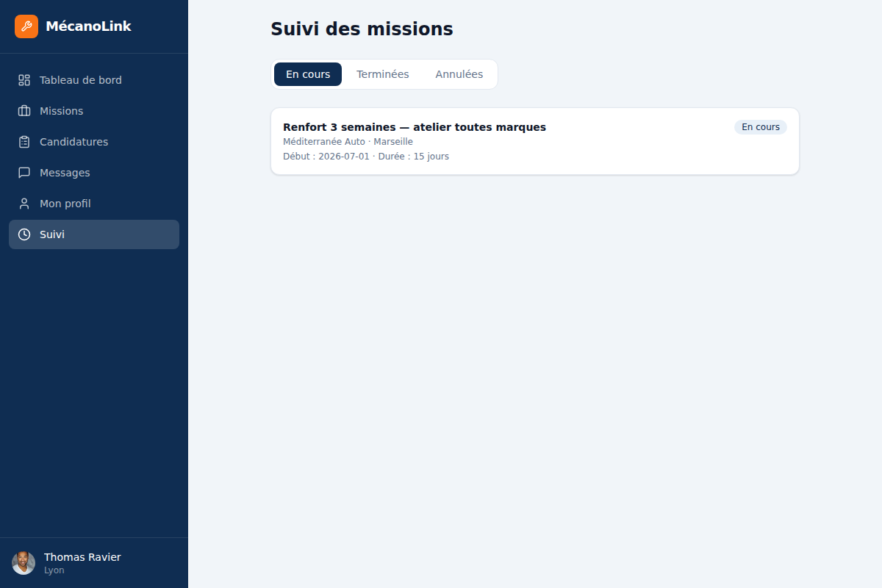The height and width of the screenshot is (588, 882).
Task: Click the MécanoLink brand name
Action: coord(88,26)
